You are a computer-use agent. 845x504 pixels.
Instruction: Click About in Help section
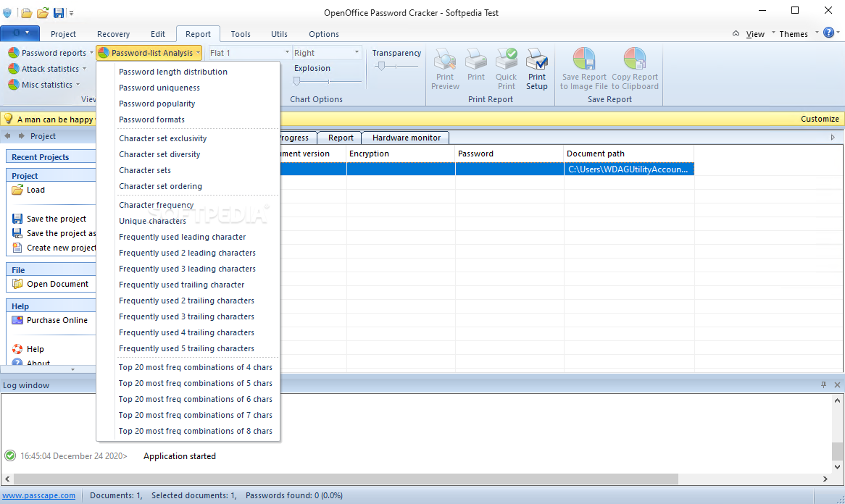coord(38,364)
